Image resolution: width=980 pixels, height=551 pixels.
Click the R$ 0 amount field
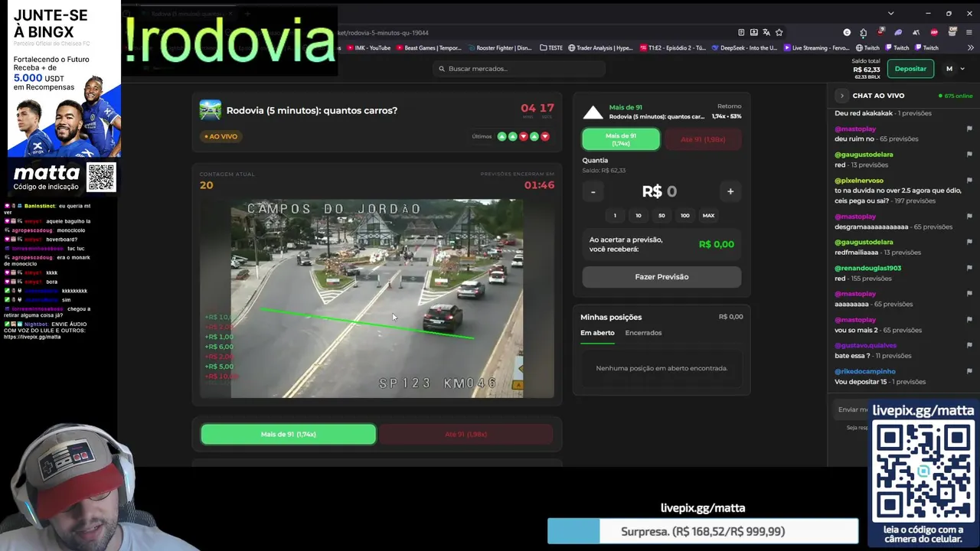(x=661, y=191)
